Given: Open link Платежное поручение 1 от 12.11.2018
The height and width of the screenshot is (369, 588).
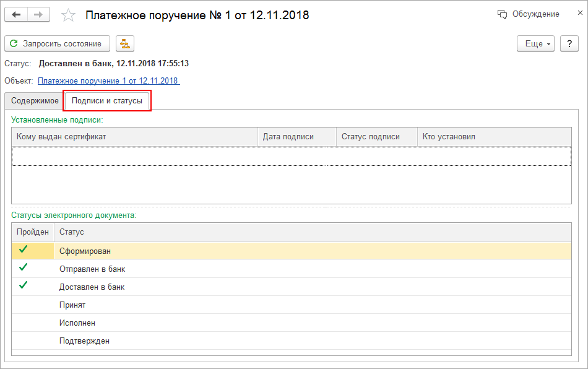Looking at the screenshot, I should [108, 81].
